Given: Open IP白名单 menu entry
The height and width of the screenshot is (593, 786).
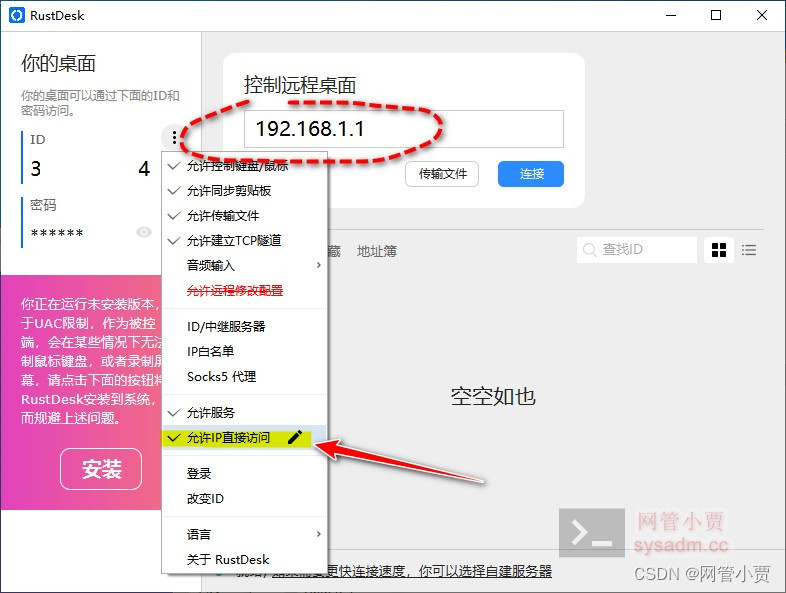Looking at the screenshot, I should click(245, 351).
